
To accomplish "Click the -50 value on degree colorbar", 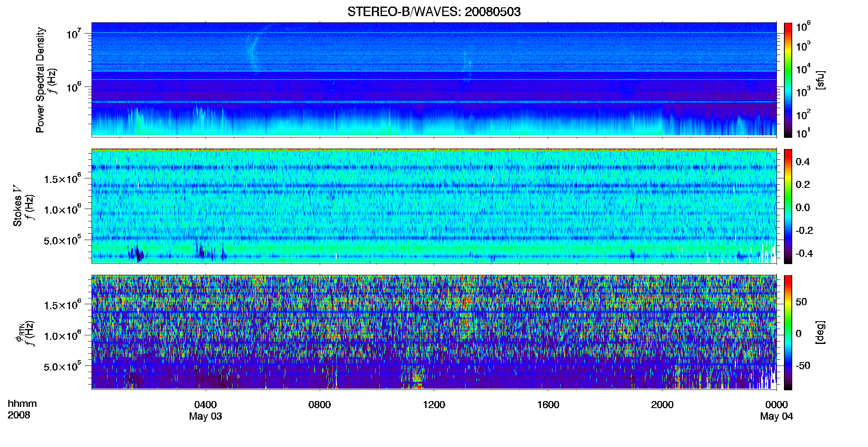I will tap(803, 365).
